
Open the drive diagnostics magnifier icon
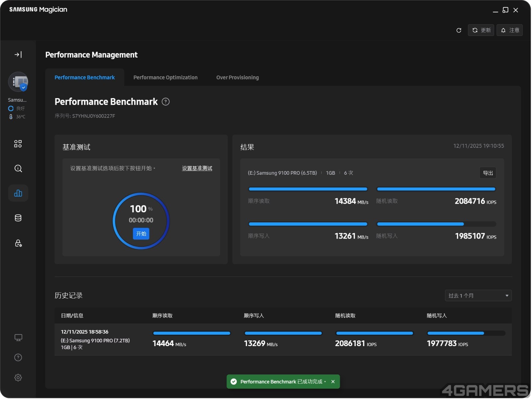pyautogui.click(x=18, y=169)
